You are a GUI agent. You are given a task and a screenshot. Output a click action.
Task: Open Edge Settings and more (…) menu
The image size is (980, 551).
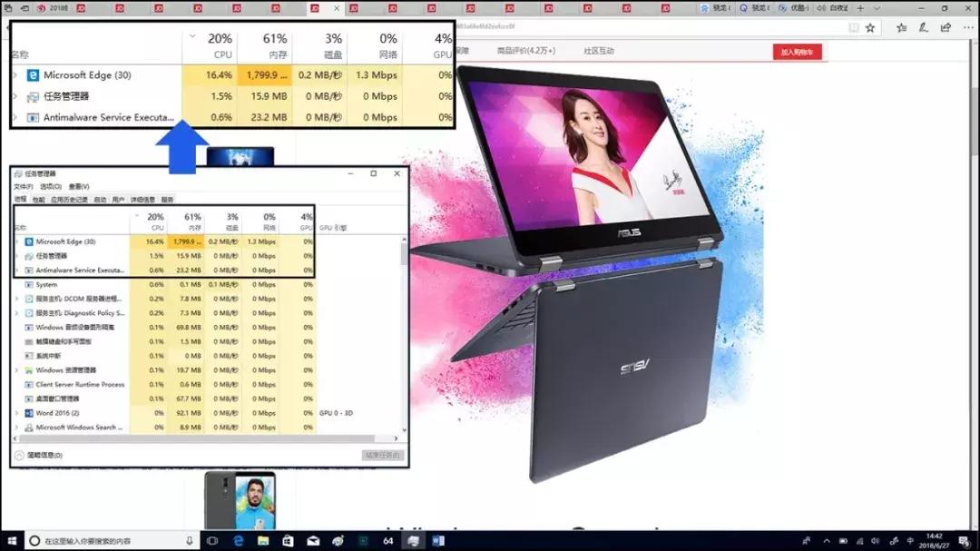tap(968, 27)
